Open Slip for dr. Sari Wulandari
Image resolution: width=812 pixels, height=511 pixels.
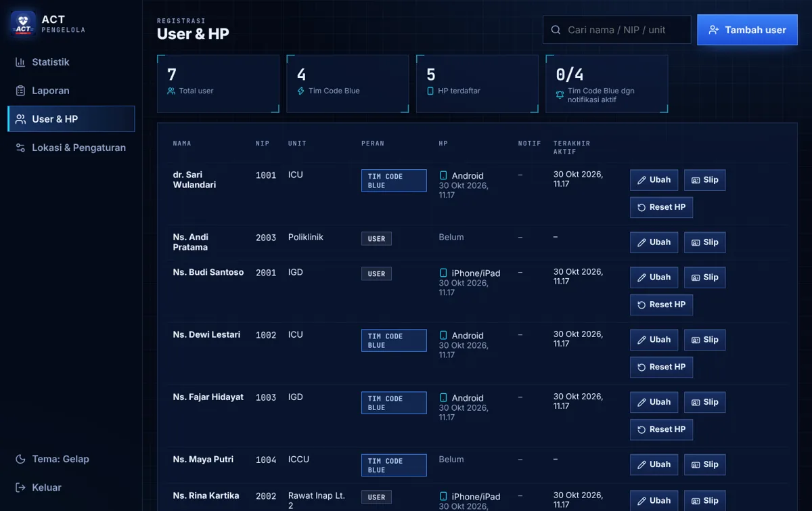point(704,180)
